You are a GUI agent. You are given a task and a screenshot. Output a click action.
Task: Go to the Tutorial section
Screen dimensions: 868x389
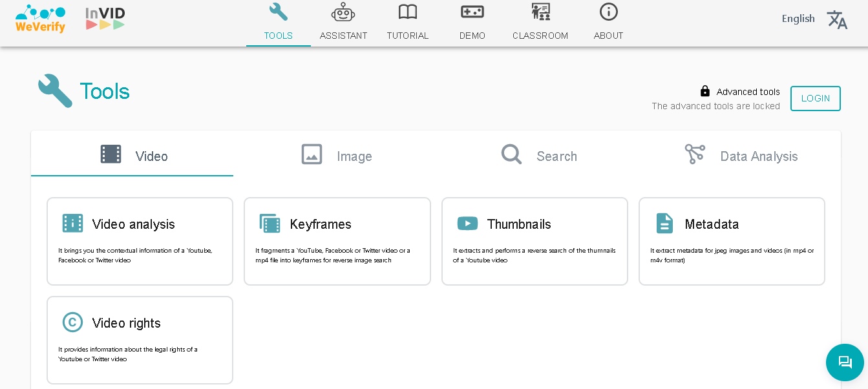(407, 23)
